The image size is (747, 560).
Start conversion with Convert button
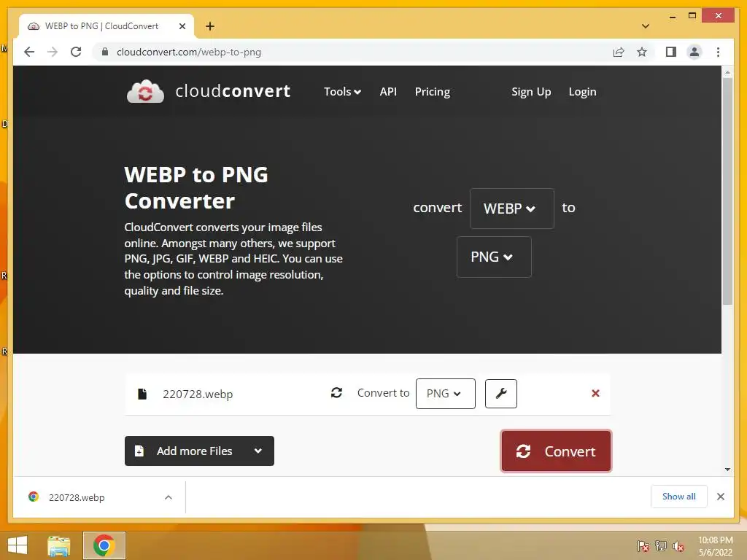click(556, 451)
